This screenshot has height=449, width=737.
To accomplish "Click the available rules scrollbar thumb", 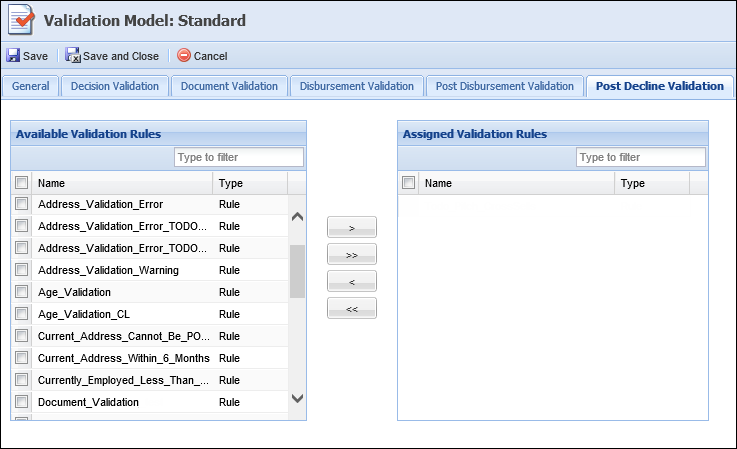I will click(x=298, y=271).
